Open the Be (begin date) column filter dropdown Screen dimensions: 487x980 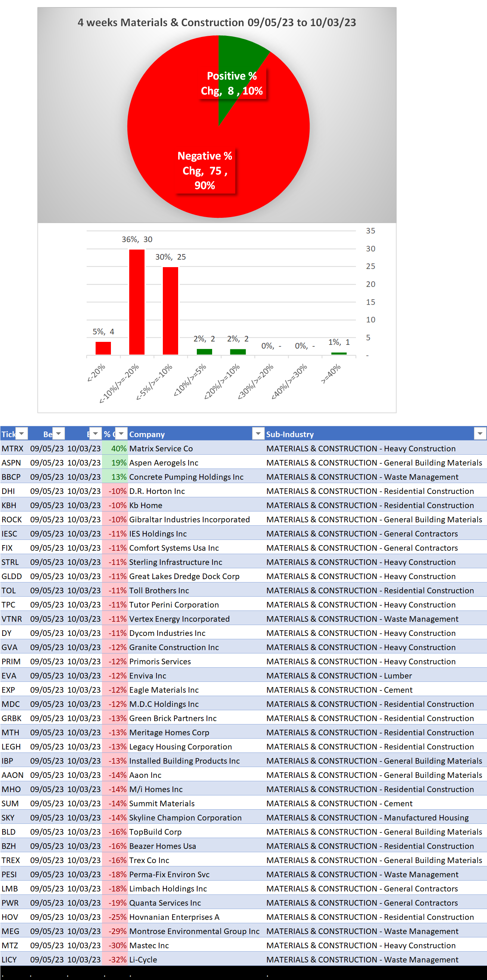point(59,433)
